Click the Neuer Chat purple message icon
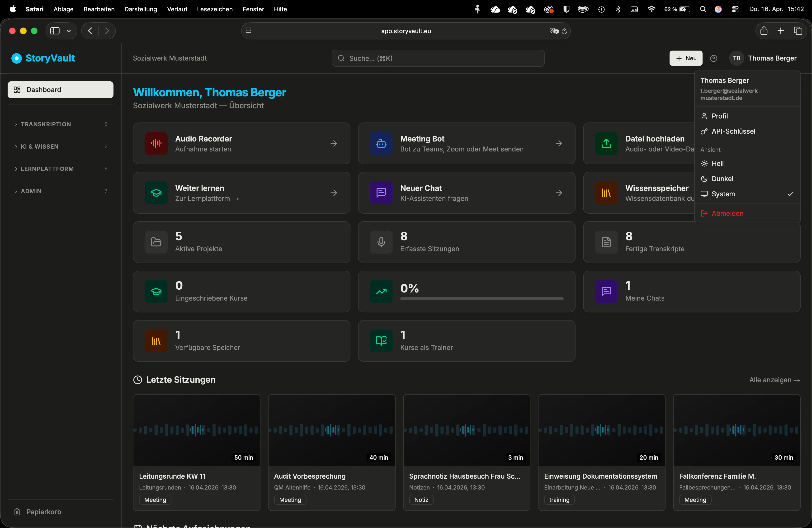This screenshot has height=528, width=812. [x=381, y=193]
